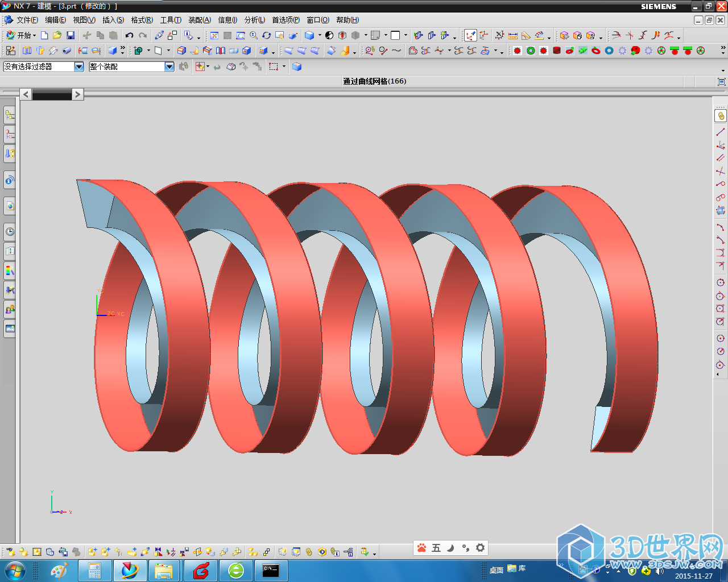Expand the 开始 Start dropdown arrow
The width and height of the screenshot is (728, 582).
click(35, 35)
